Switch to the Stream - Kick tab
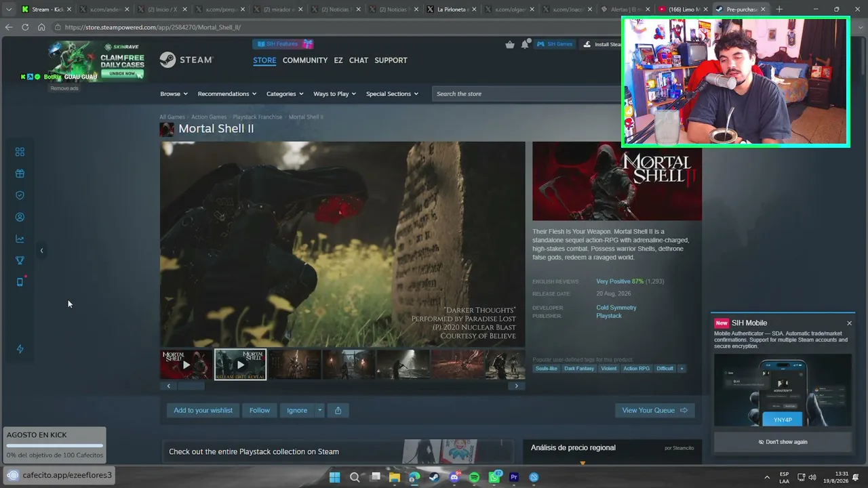Viewport: 868px width, 488px height. pos(47,9)
